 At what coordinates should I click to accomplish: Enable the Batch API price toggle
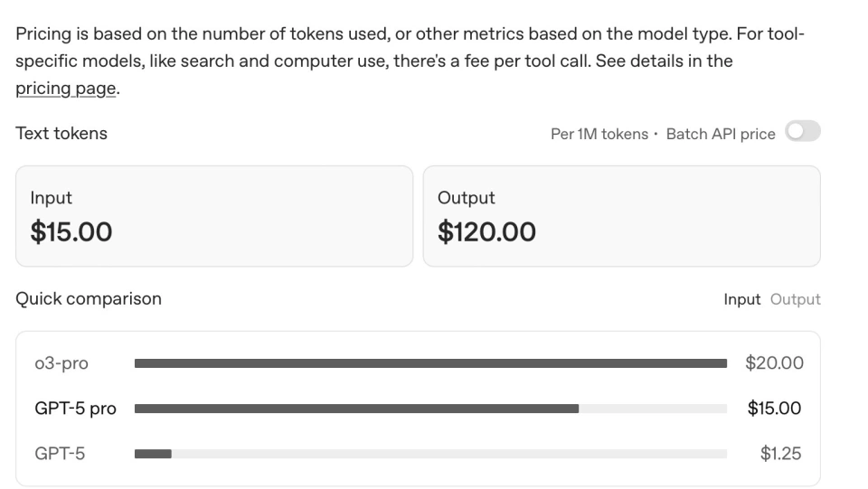802,132
